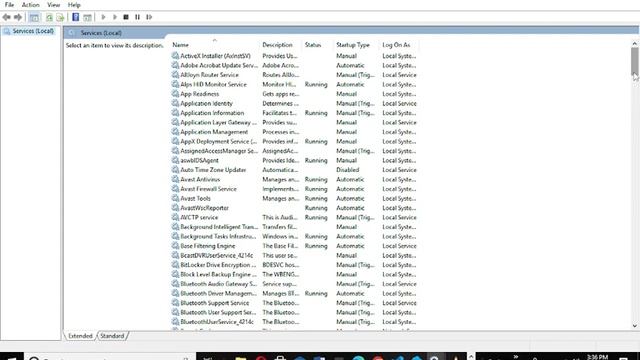The image size is (640, 360).
Task: Open the File menu
Action: click(9, 5)
